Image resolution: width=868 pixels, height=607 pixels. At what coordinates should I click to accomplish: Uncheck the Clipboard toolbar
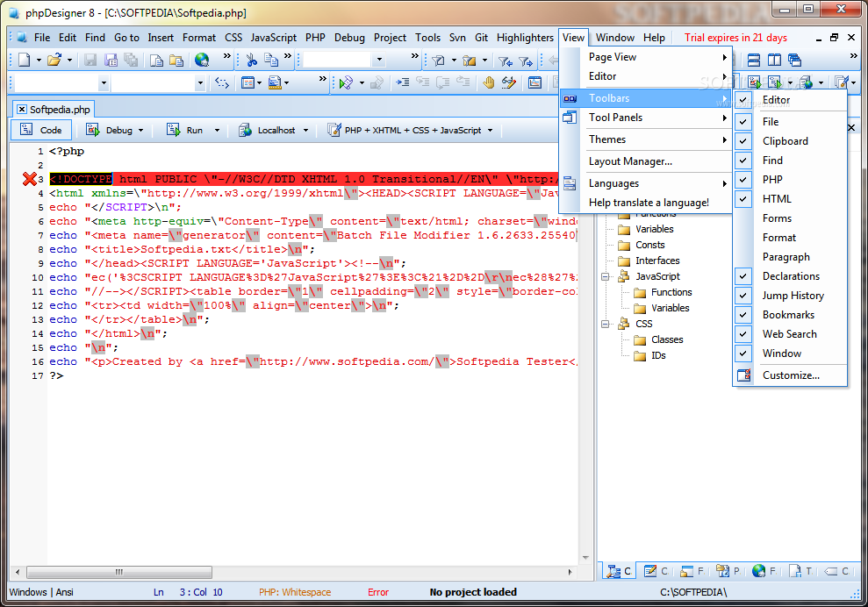(x=791, y=141)
